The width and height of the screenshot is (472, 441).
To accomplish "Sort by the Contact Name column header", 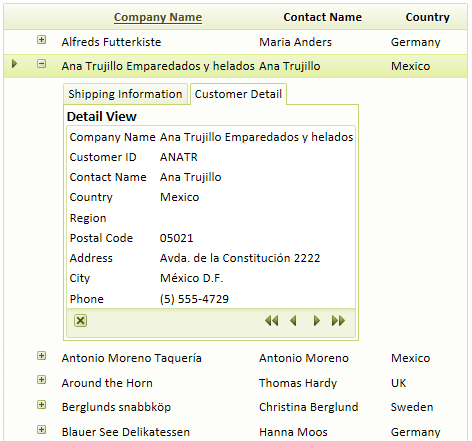I will (323, 17).
